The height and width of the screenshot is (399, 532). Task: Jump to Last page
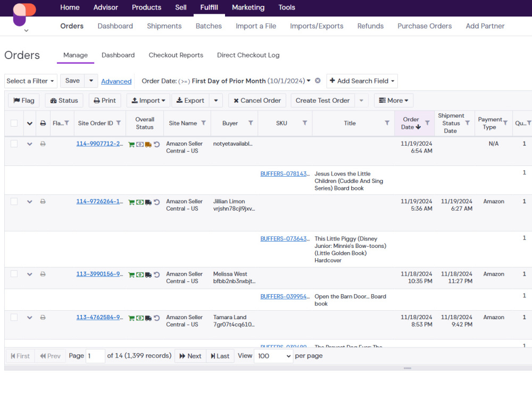[x=220, y=356]
